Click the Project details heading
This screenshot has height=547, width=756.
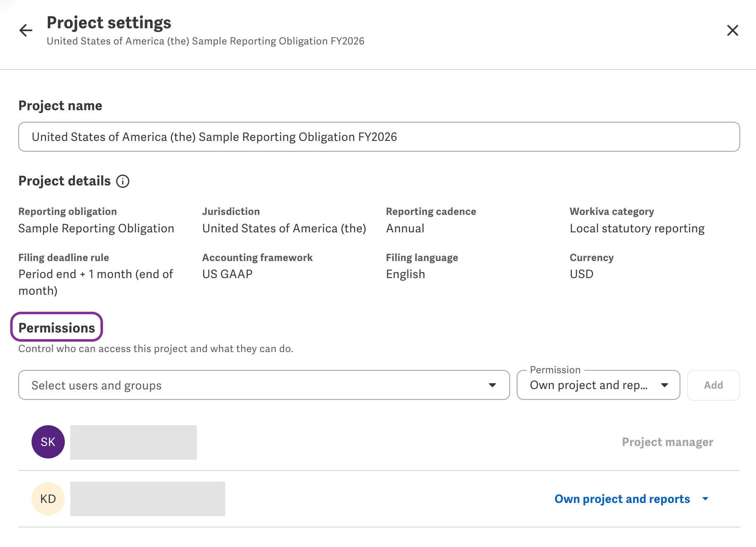pos(65,181)
